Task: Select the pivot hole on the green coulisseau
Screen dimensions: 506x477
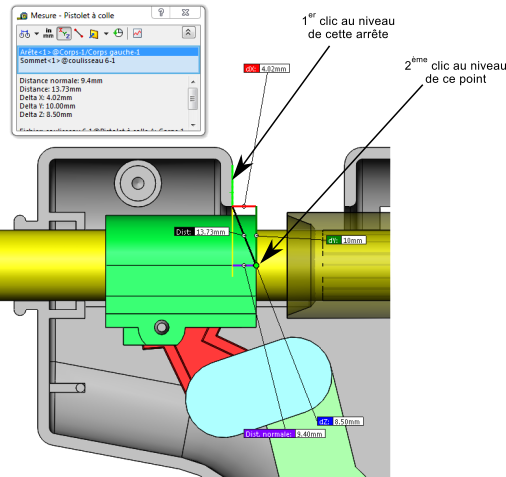Action: point(162,327)
